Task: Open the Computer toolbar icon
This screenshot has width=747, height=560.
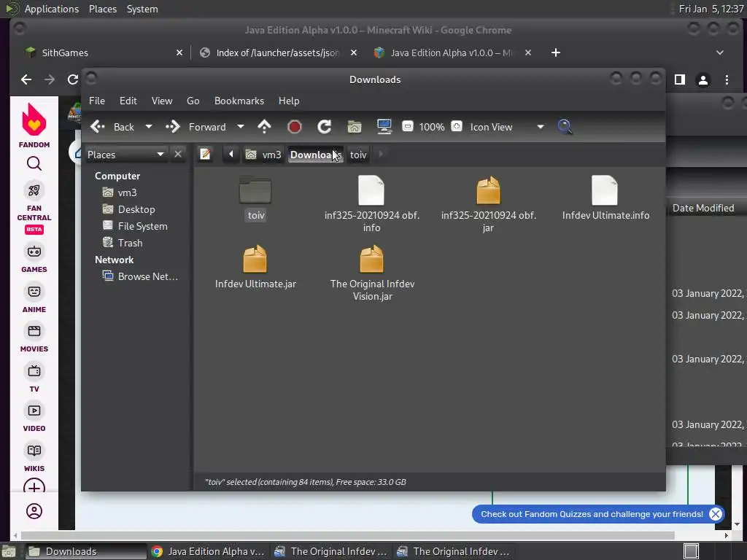Action: coord(384,127)
